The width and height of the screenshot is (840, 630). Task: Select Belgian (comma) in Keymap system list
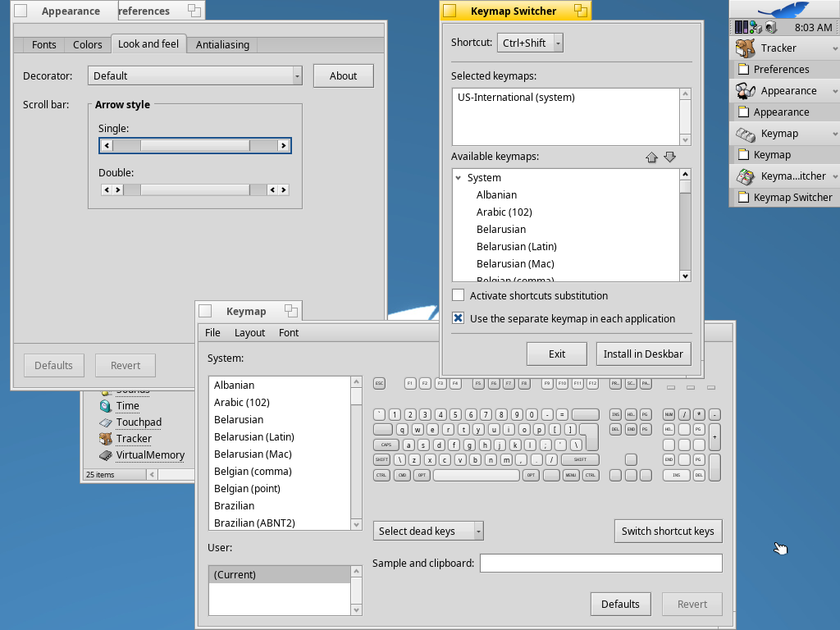click(x=280, y=472)
